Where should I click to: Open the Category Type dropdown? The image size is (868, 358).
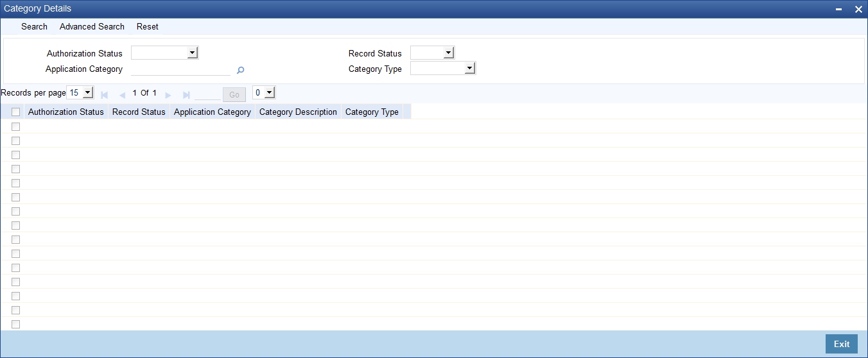(x=443, y=69)
